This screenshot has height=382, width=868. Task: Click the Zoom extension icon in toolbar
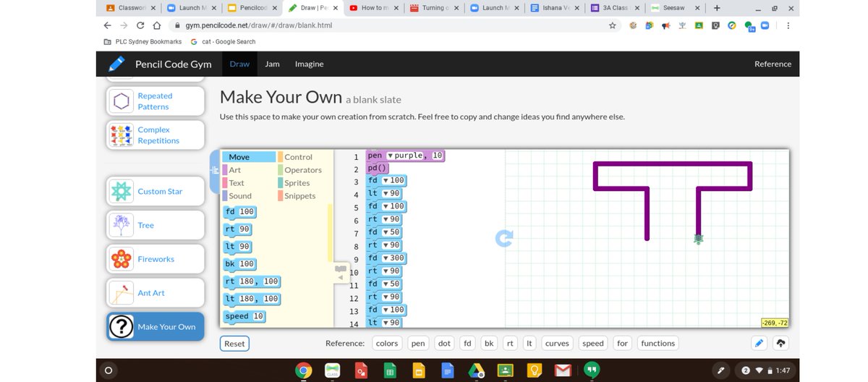coord(764,25)
